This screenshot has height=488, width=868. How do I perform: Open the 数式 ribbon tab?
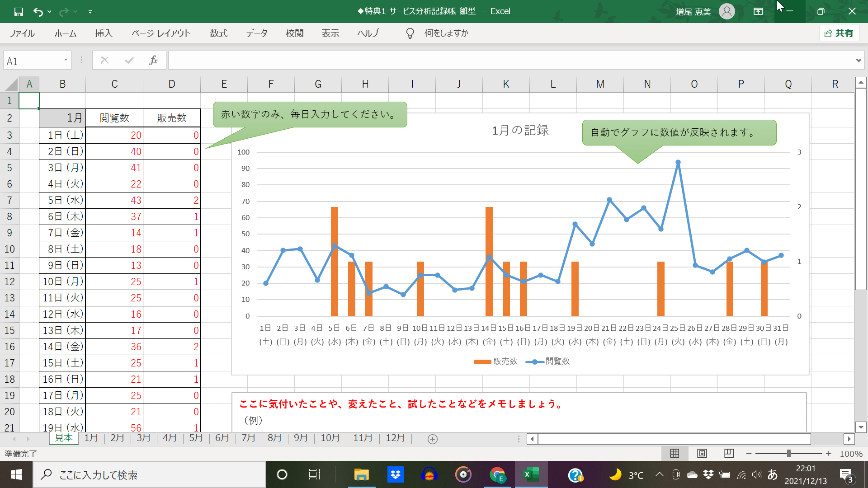point(218,33)
